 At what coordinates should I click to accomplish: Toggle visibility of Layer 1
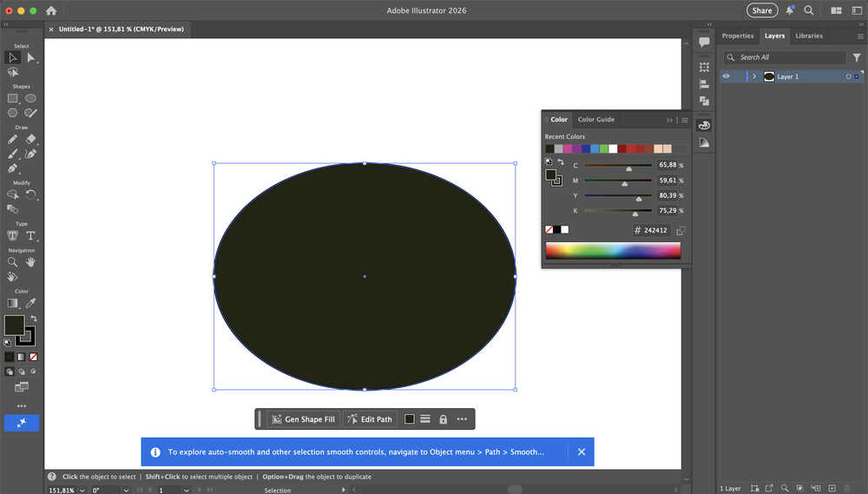tap(726, 76)
